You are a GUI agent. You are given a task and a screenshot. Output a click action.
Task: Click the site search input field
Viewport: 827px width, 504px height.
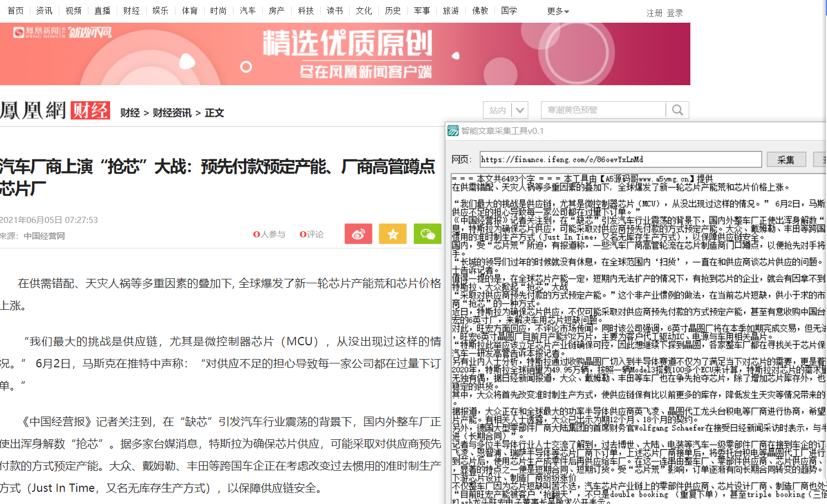603,110
